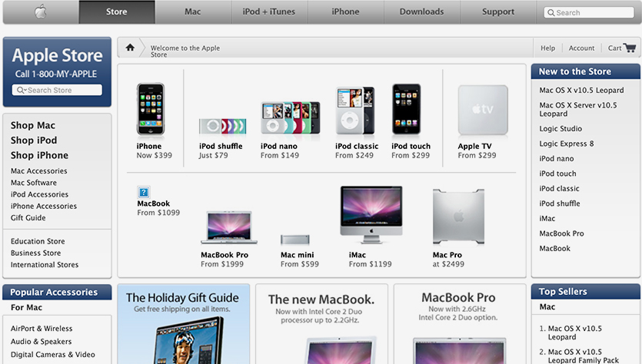Open Mac Accessories in sidebar
This screenshot has width=642, height=364.
click(x=39, y=171)
